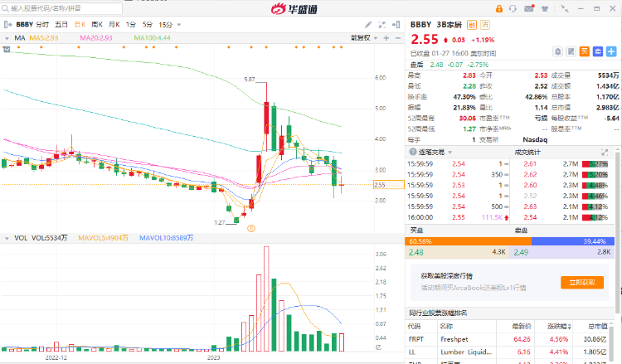This screenshot has width=622, height=364.
Task: Open the mail inbox icon
Action: pyautogui.click(x=529, y=8)
